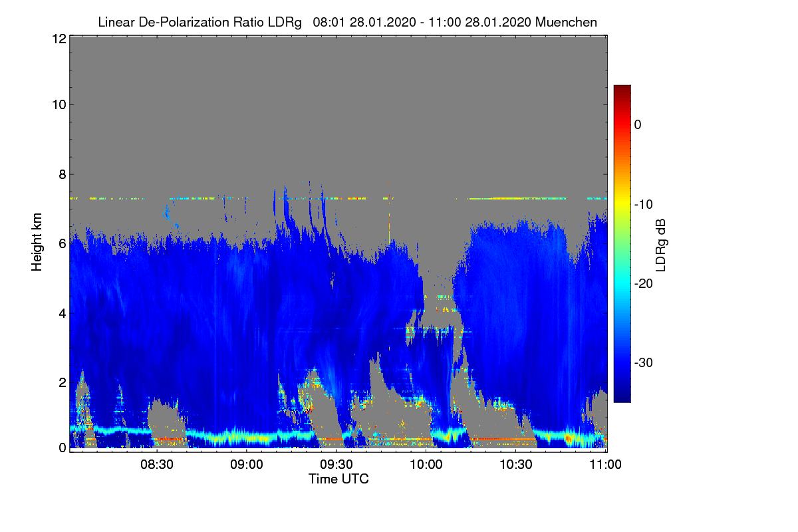This screenshot has width=798, height=532.
Task: Click the 11:00 time tick label
Action: pyautogui.click(x=604, y=464)
